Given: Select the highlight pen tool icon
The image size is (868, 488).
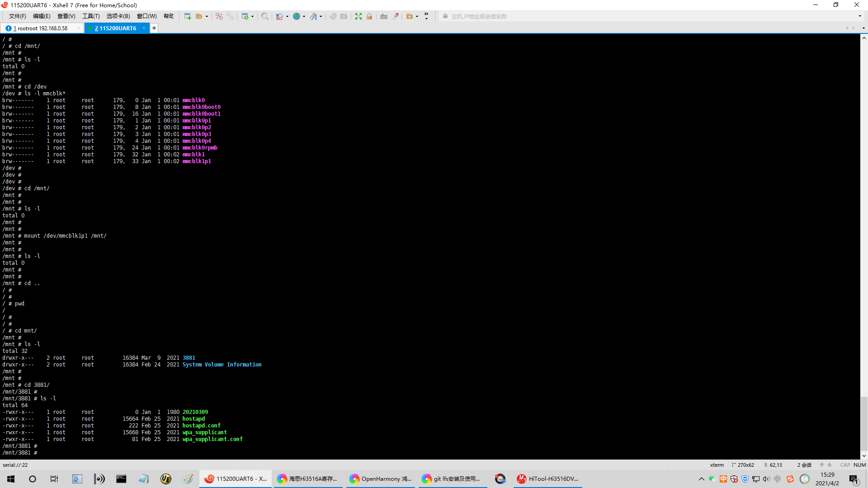Looking at the screenshot, I should coord(396,16).
